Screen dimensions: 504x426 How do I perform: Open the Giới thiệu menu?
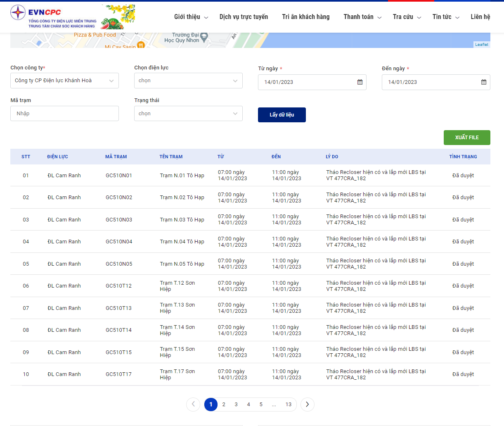pos(191,17)
